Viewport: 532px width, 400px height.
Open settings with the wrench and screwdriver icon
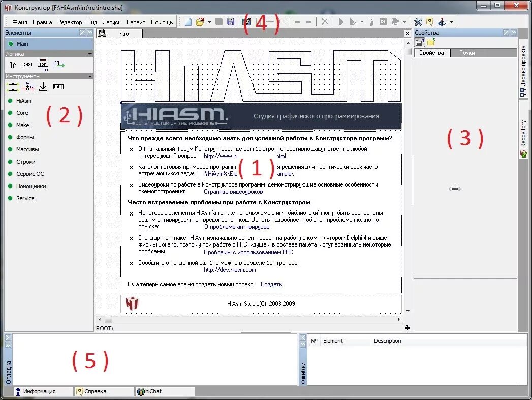pos(418,22)
